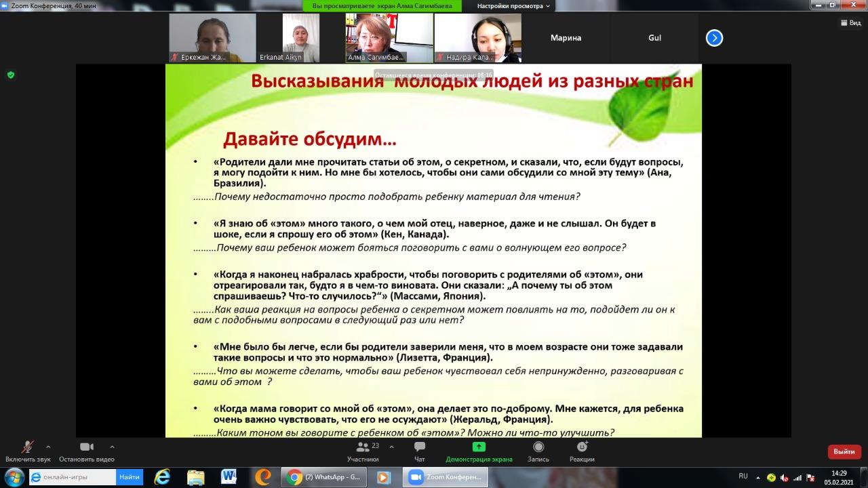Toggle the RU language indicator in tray
The image size is (868, 488).
(743, 476)
